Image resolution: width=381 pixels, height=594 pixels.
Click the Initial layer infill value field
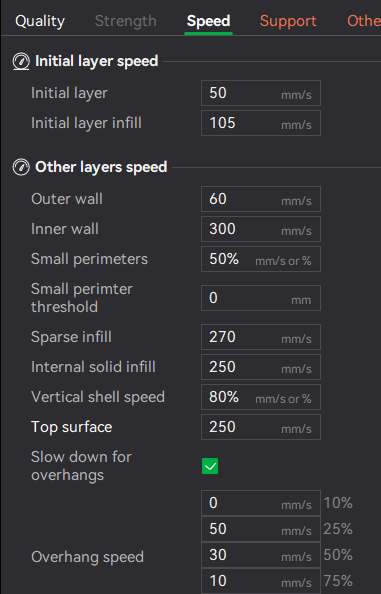pyautogui.click(x=261, y=123)
